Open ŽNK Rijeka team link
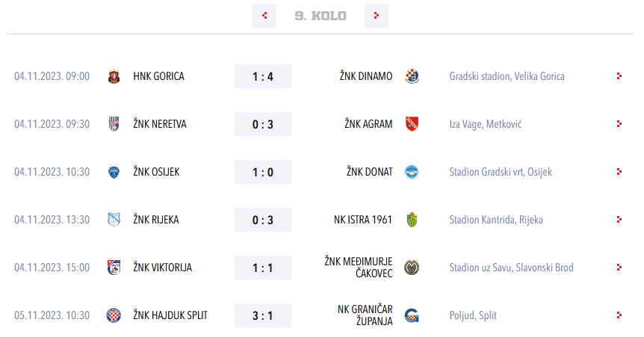Image resolution: width=644 pixels, height=337 pixels. pyautogui.click(x=155, y=220)
